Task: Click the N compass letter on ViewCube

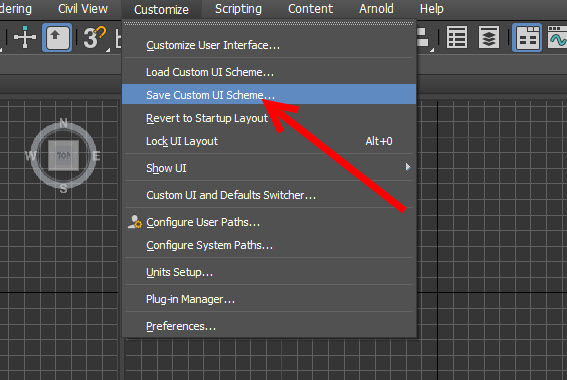Action: tap(63, 123)
